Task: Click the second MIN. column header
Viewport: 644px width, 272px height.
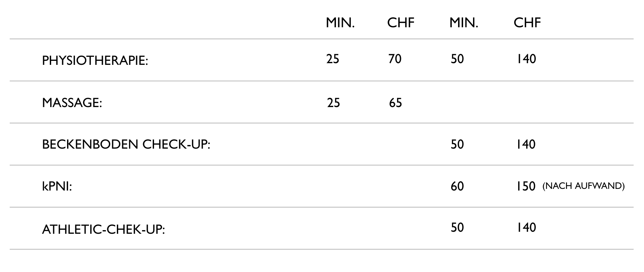Action: tap(464, 23)
